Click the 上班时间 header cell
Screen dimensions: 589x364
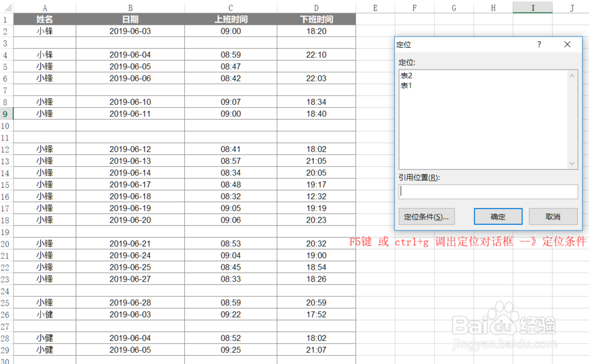point(231,19)
